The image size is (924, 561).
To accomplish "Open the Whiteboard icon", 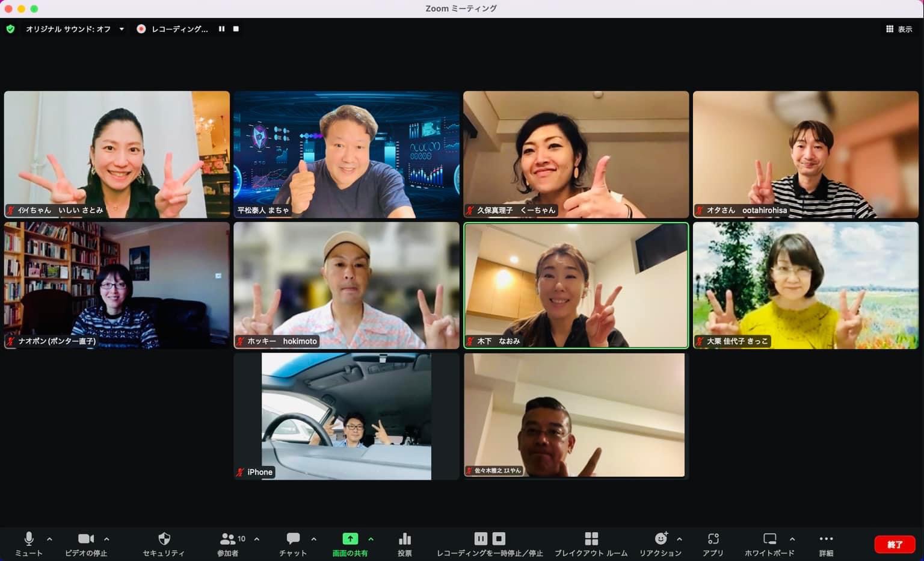I will 769,538.
